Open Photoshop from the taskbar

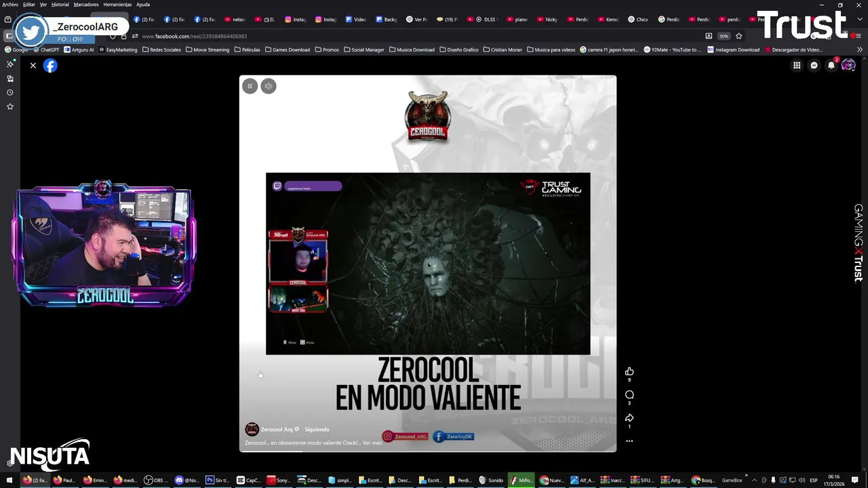pos(217,480)
